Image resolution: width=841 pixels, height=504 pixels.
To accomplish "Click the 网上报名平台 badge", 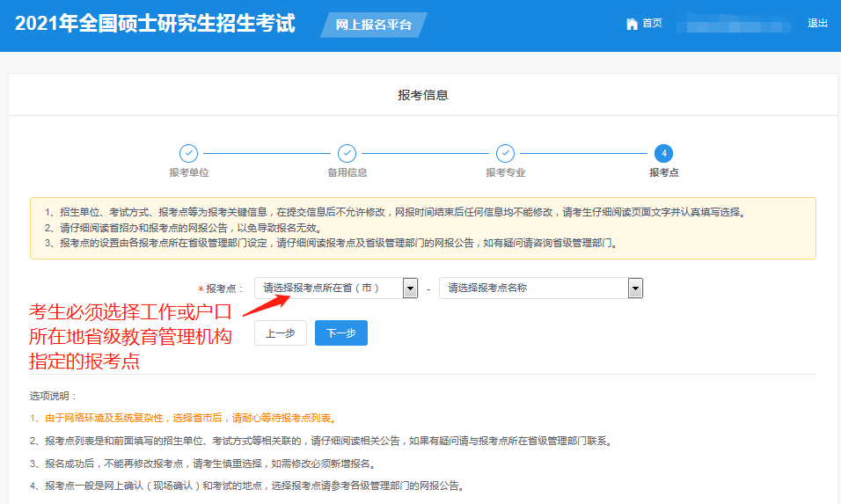I will (x=374, y=25).
